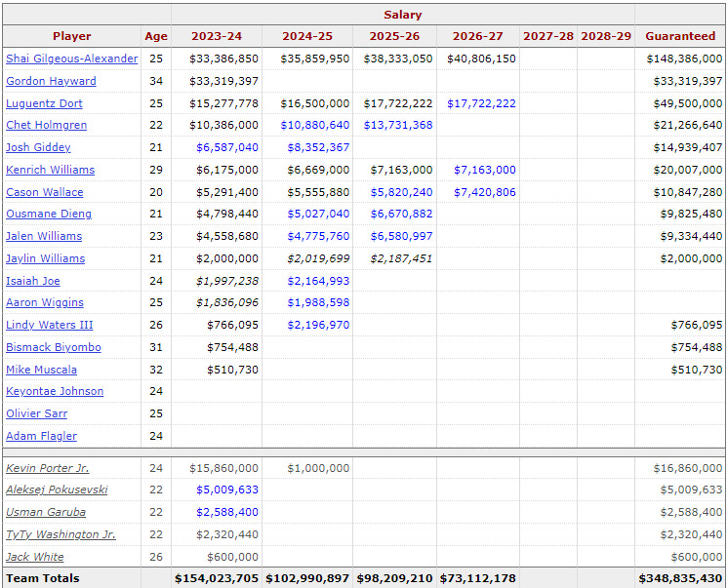Click the blue $5,009,633 salary value
728x588 pixels.
click(227, 490)
